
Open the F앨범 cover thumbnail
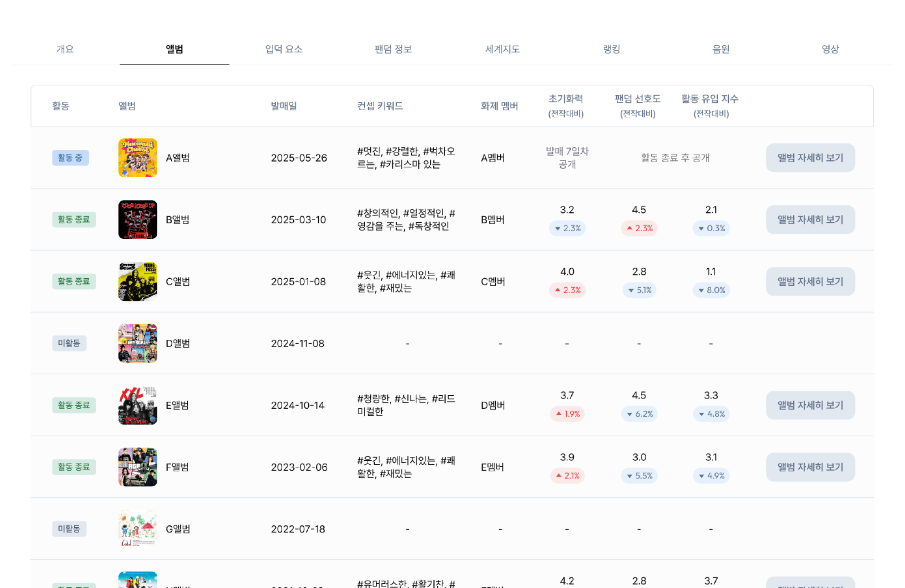pos(137,467)
